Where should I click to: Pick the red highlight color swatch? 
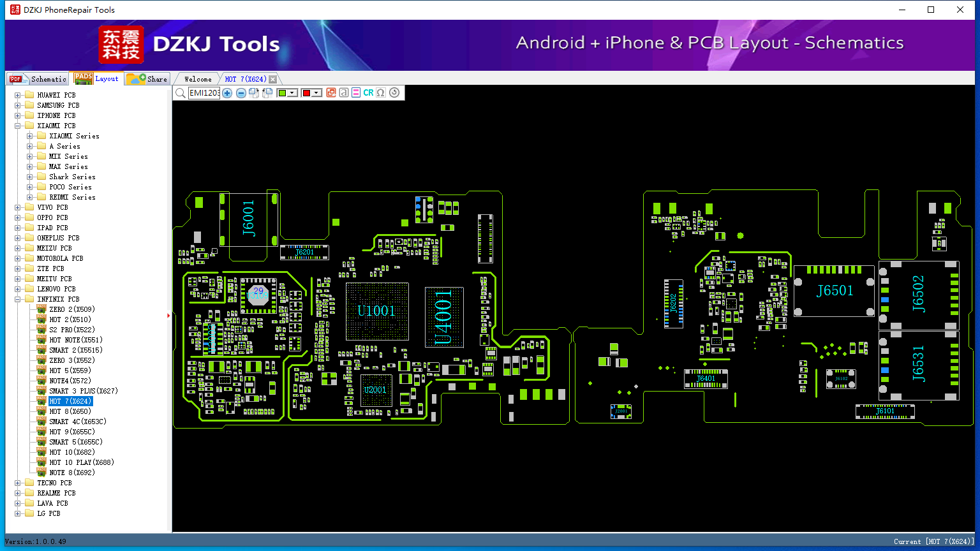pyautogui.click(x=306, y=93)
